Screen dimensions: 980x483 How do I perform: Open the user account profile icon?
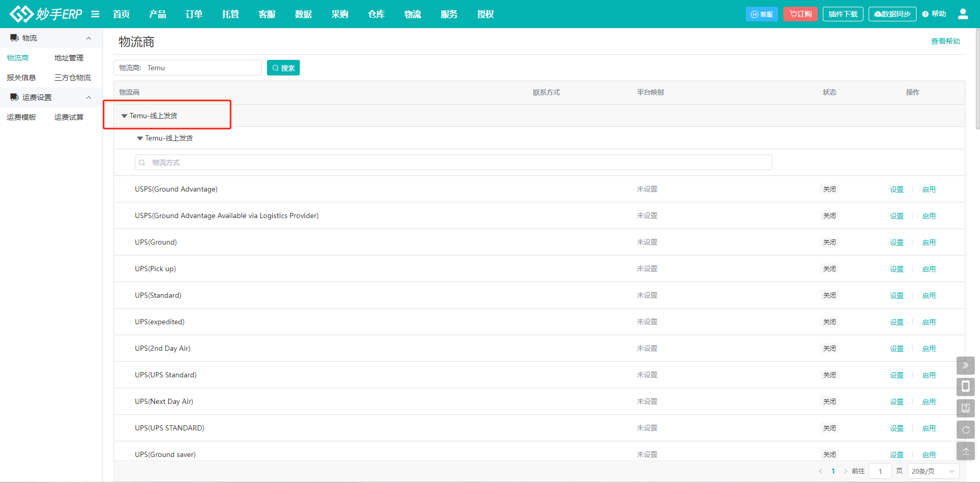[963, 14]
